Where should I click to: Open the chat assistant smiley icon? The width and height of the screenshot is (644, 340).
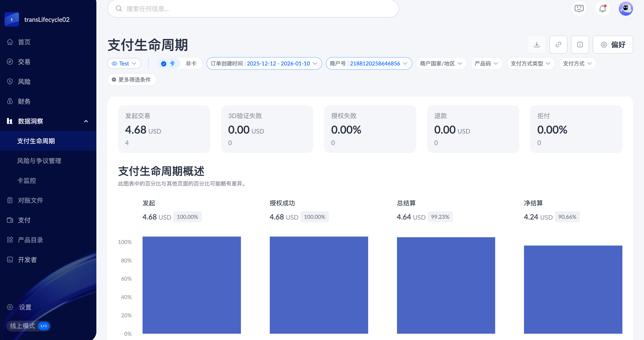[x=579, y=9]
